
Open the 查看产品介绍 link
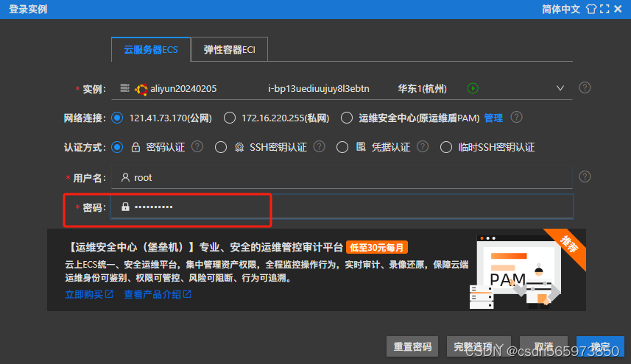tap(158, 294)
